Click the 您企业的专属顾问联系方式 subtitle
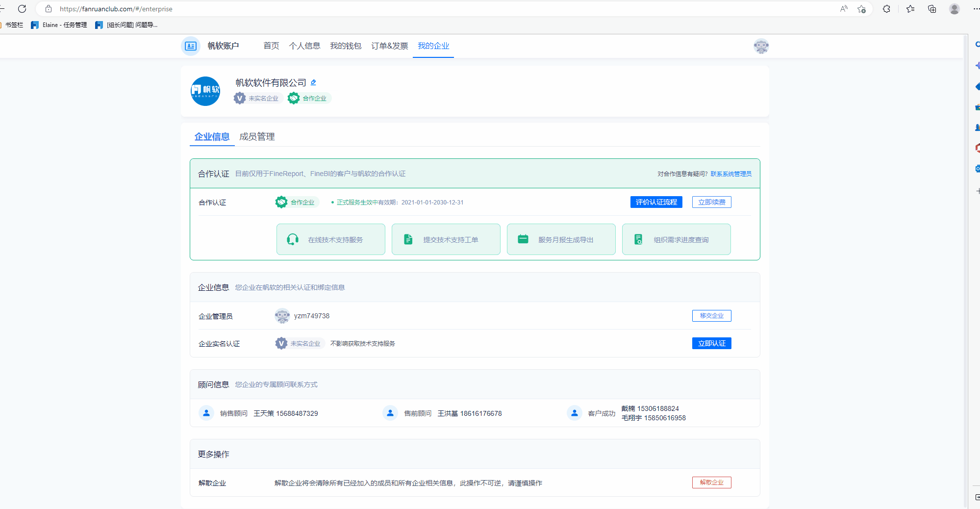The width and height of the screenshot is (980, 509). 276,384
